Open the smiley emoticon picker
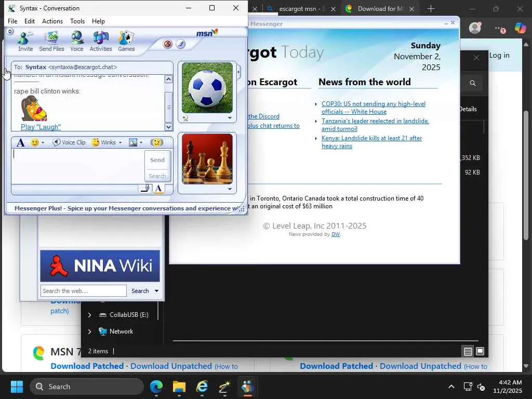The width and height of the screenshot is (532, 399). tap(35, 142)
